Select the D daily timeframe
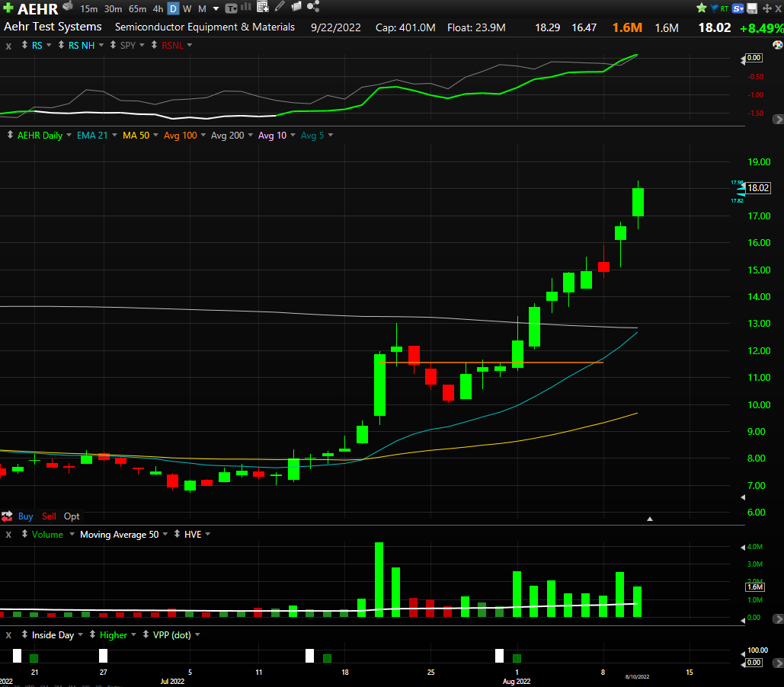The height and width of the screenshot is (687, 784). [x=173, y=9]
